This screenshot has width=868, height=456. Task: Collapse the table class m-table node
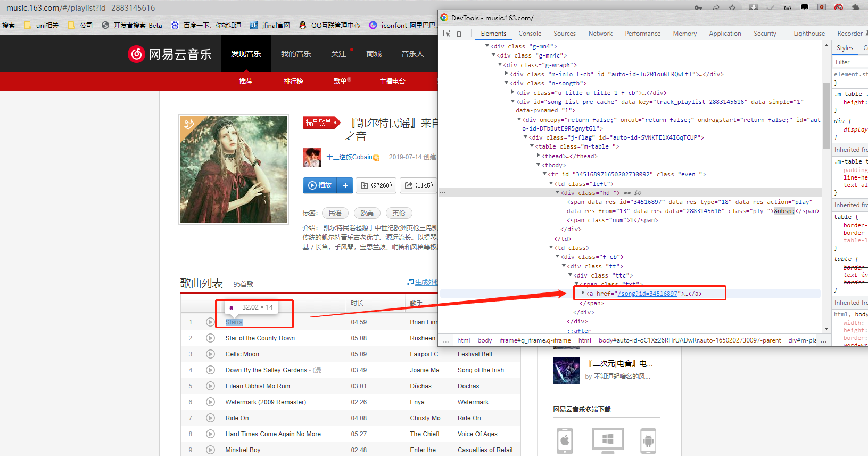click(532, 146)
